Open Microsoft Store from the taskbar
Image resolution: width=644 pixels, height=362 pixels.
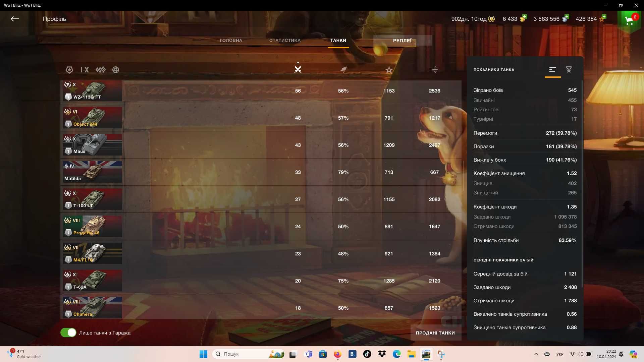pyautogui.click(x=323, y=354)
